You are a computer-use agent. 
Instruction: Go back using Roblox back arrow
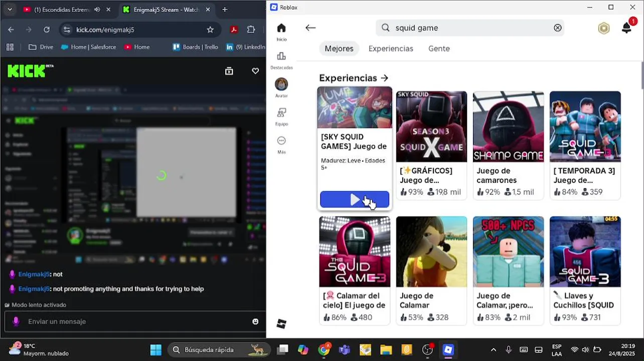point(310,28)
